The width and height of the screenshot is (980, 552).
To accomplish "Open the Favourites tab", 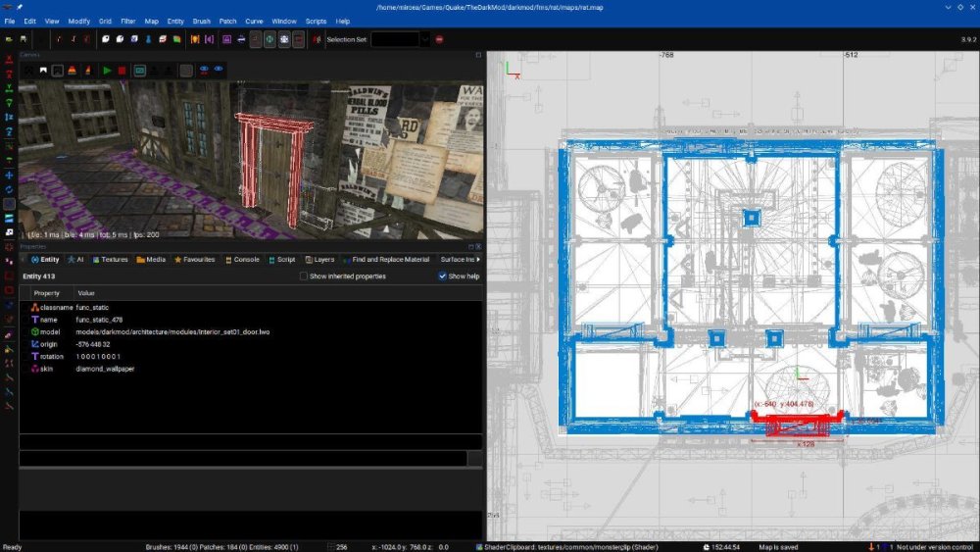I will 194,259.
